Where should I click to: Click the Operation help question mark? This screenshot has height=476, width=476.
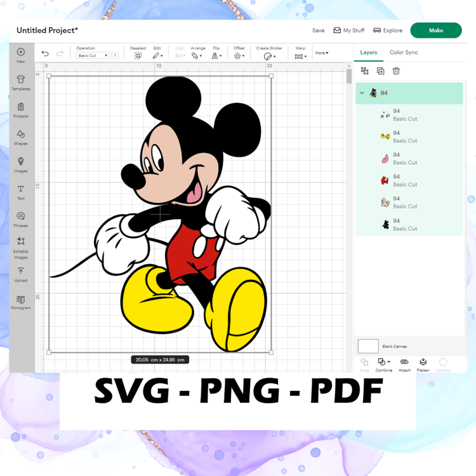115,56
